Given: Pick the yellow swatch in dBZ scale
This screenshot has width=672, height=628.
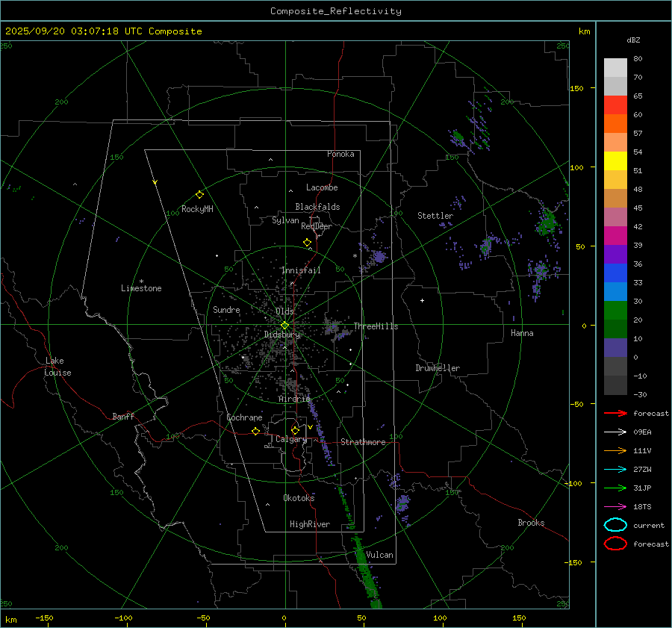Looking at the screenshot, I should click(615, 161).
